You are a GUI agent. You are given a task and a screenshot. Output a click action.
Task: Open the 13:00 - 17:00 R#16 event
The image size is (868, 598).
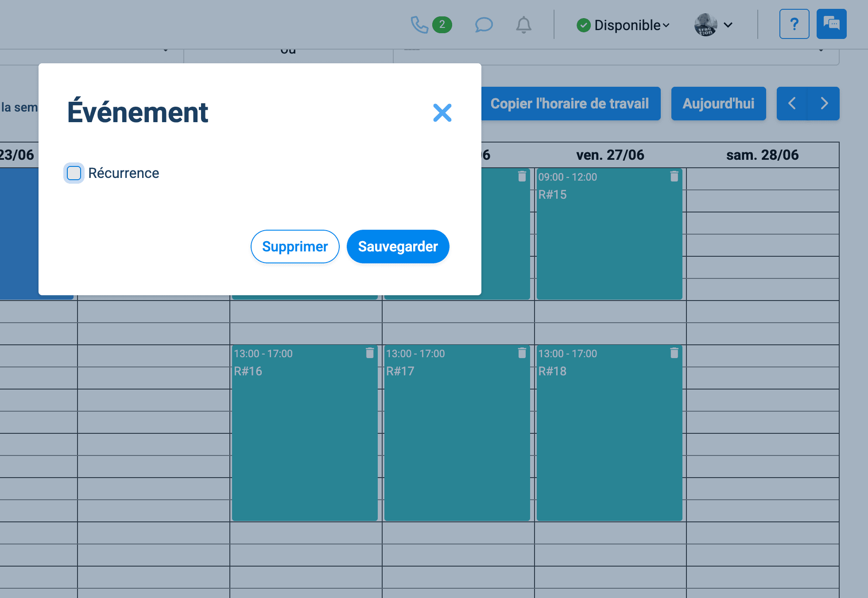[x=305, y=433]
